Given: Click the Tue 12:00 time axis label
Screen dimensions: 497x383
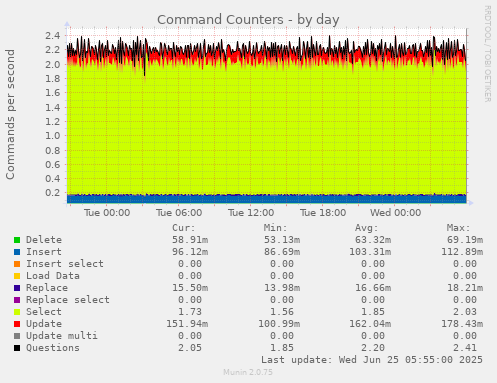Looking at the screenshot, I should pos(251,213).
